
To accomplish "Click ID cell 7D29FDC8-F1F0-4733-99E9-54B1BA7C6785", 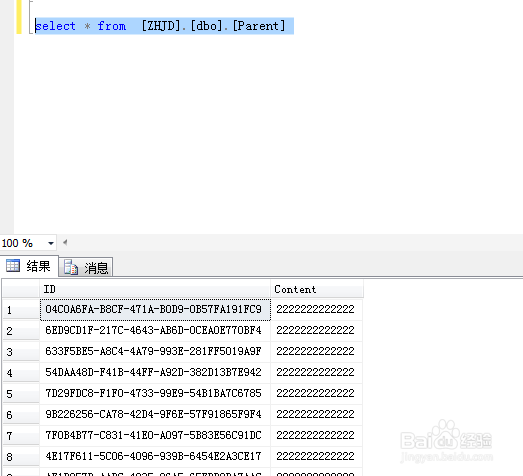I will 155,394.
